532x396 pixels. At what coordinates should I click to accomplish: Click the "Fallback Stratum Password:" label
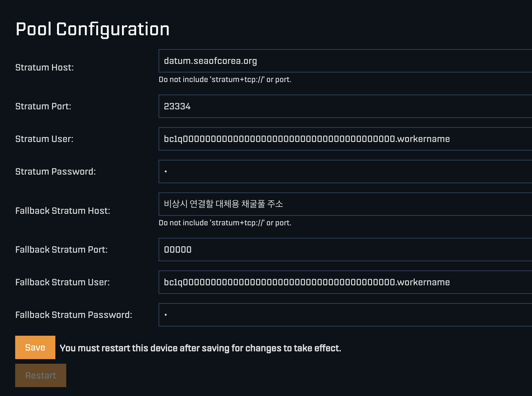point(74,315)
